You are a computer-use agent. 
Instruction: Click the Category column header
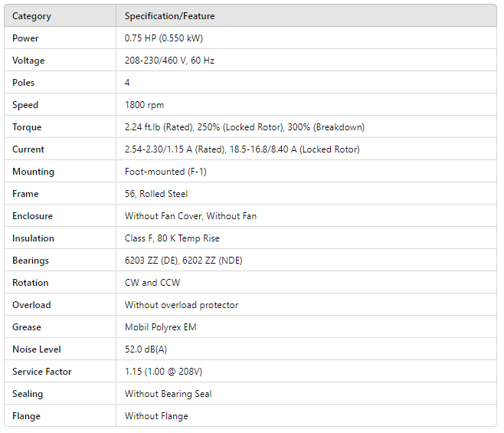point(31,16)
